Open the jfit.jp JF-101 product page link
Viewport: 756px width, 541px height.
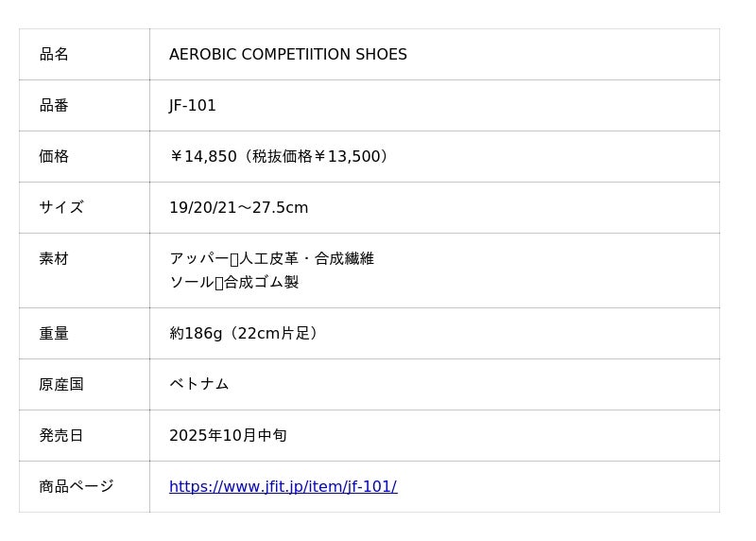pyautogui.click(x=283, y=487)
